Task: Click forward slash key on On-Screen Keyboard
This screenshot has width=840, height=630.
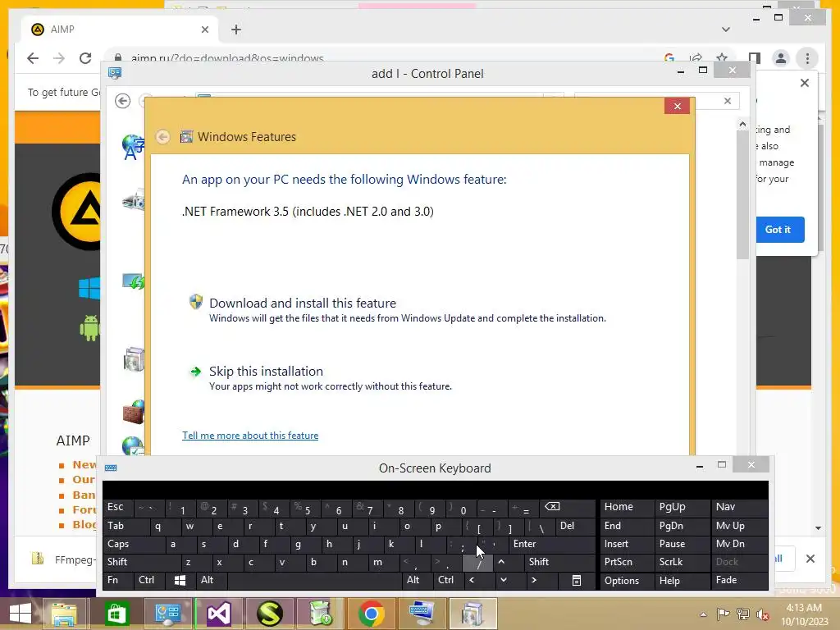Action: point(478,562)
